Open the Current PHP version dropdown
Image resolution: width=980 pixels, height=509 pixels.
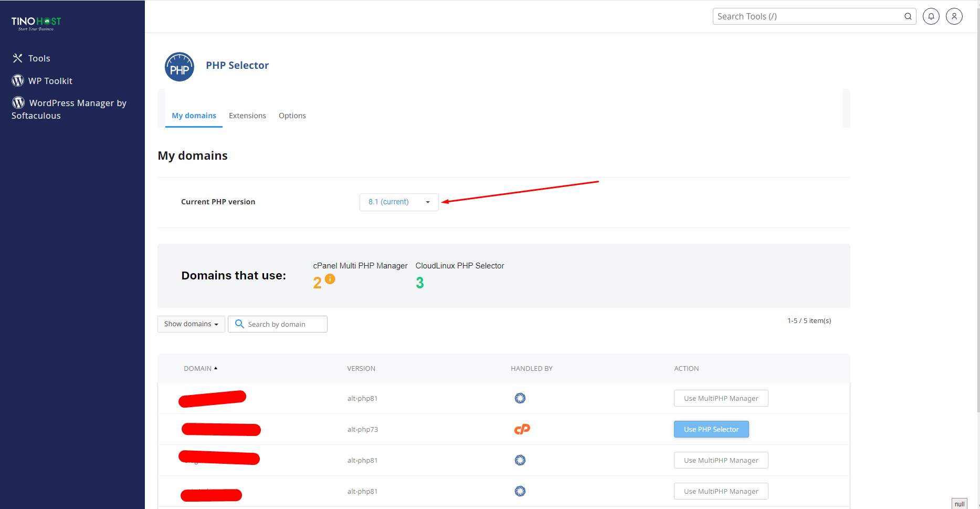(x=399, y=202)
